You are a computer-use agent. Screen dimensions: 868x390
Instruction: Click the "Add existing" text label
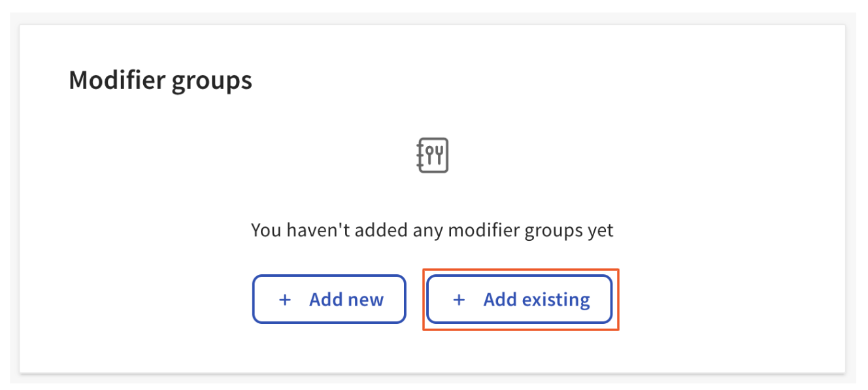pos(537,300)
